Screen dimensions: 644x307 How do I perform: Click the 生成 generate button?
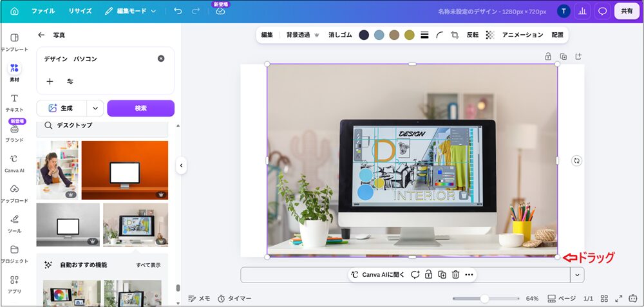pos(62,108)
